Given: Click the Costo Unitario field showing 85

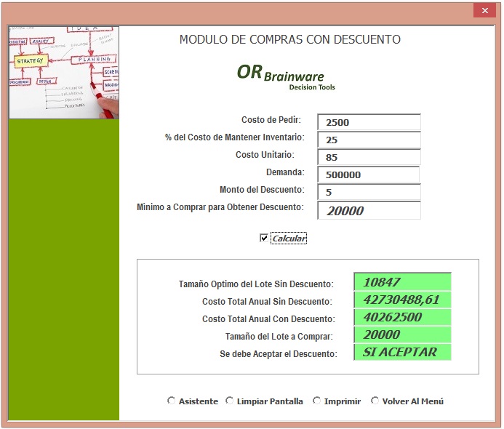Looking at the screenshot, I should [x=369, y=157].
